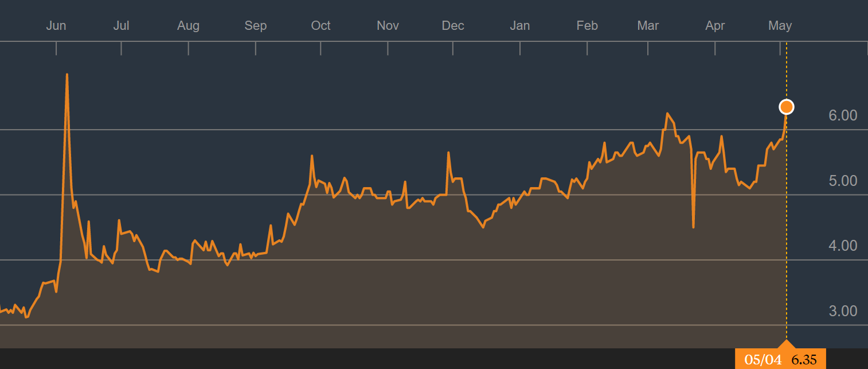Screen dimensions: 868x369
Task: Click the May axis label
Action: click(x=780, y=25)
